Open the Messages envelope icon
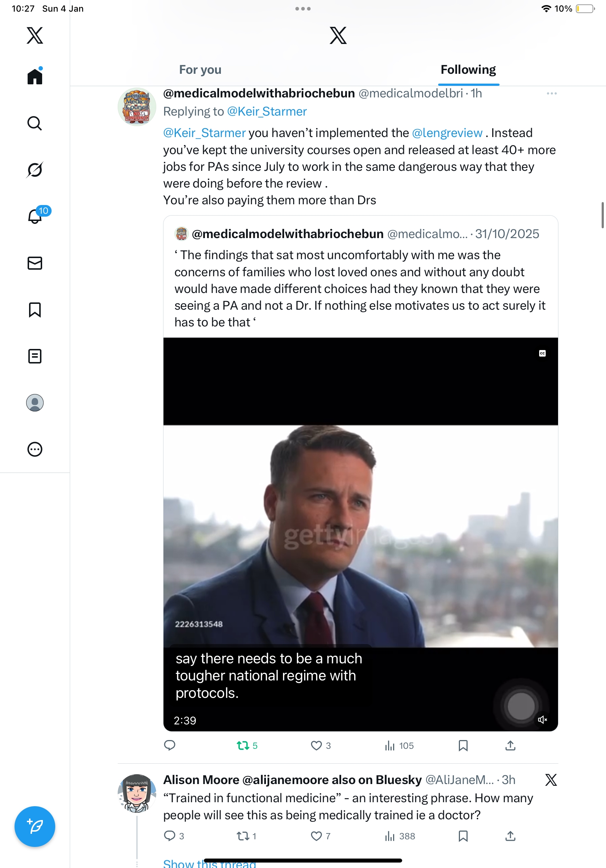This screenshot has width=606, height=868. (x=35, y=263)
